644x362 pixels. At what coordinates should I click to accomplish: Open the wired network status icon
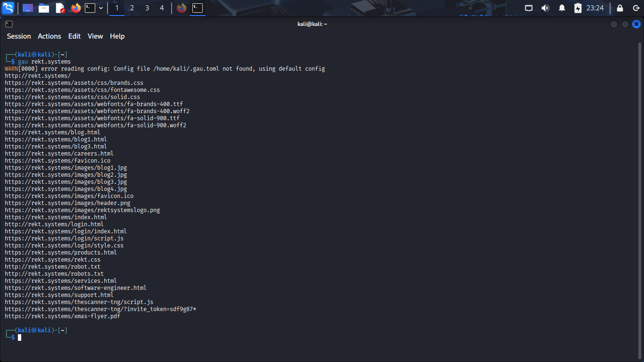tap(529, 8)
